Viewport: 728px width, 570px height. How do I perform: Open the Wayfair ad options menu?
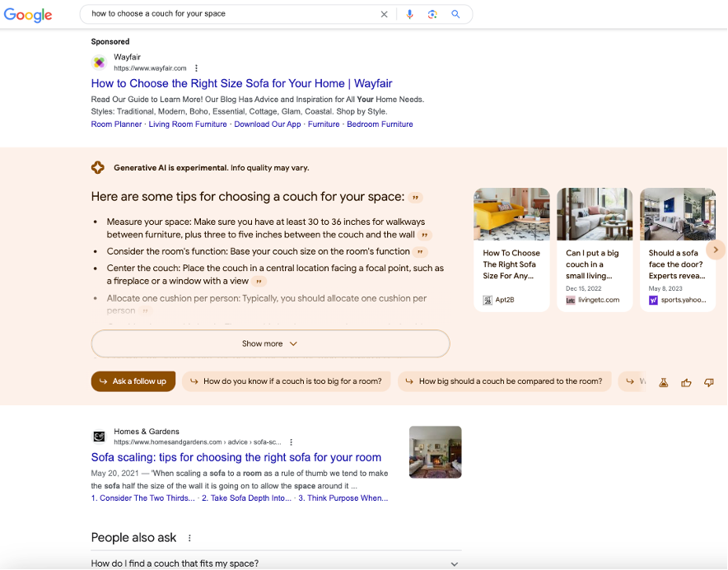[196, 68]
